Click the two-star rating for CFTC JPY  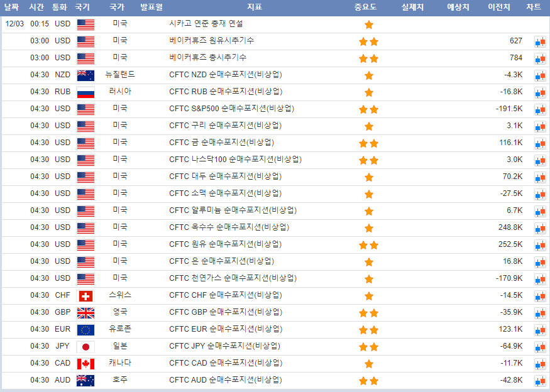point(368,347)
